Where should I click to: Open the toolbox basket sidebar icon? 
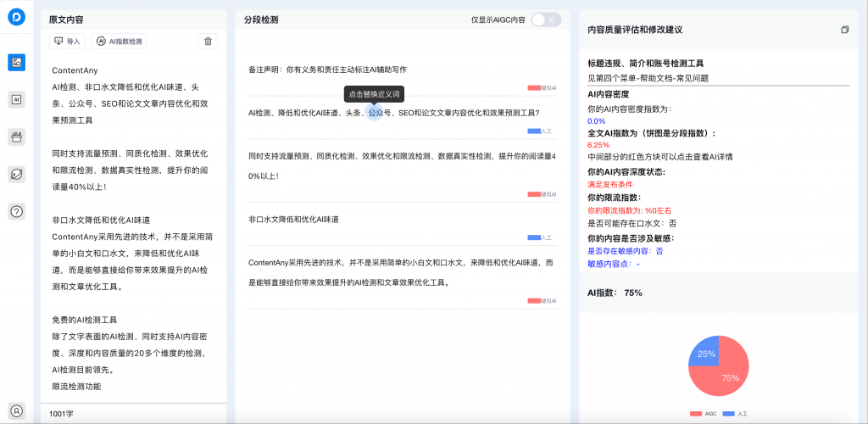[17, 137]
